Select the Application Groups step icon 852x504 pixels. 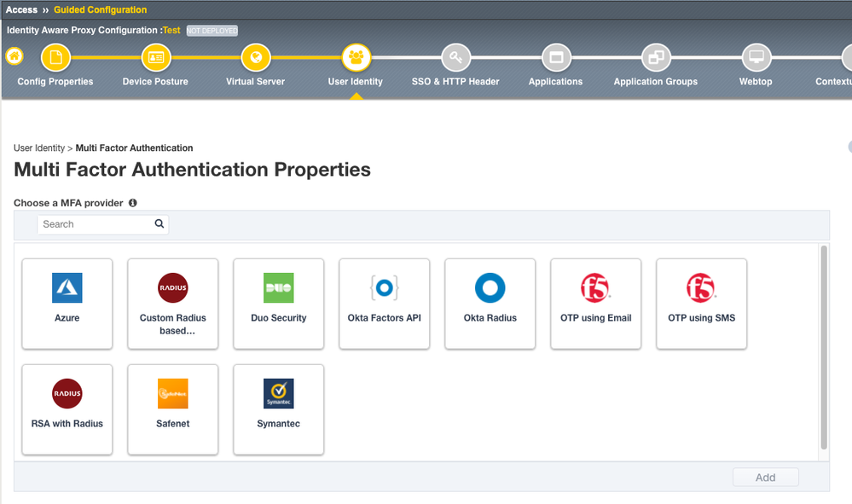pos(656,58)
